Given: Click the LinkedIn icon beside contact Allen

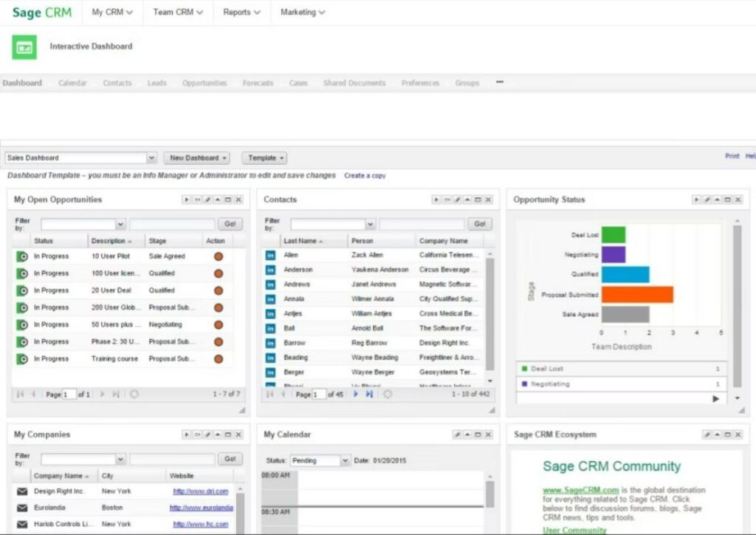Looking at the screenshot, I should pyautogui.click(x=270, y=255).
